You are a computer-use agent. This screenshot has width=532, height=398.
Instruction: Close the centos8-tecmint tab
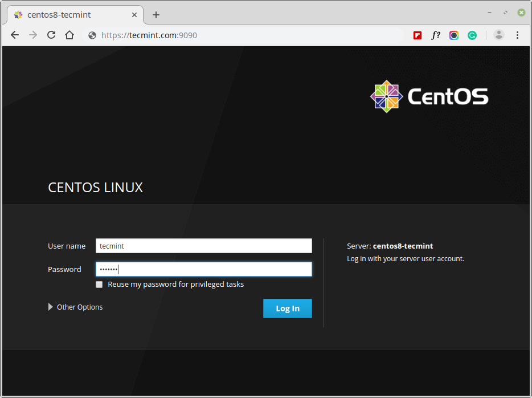pos(134,15)
